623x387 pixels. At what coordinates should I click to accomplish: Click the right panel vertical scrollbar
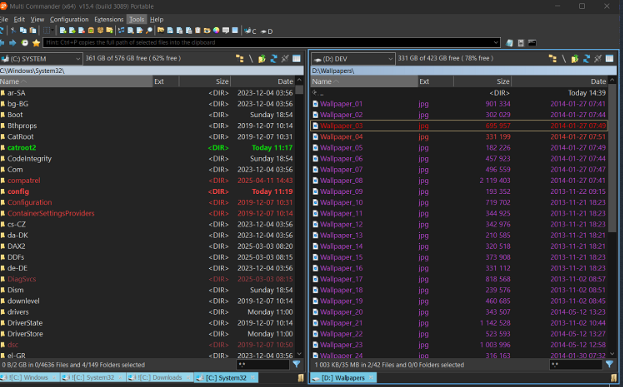(612, 217)
